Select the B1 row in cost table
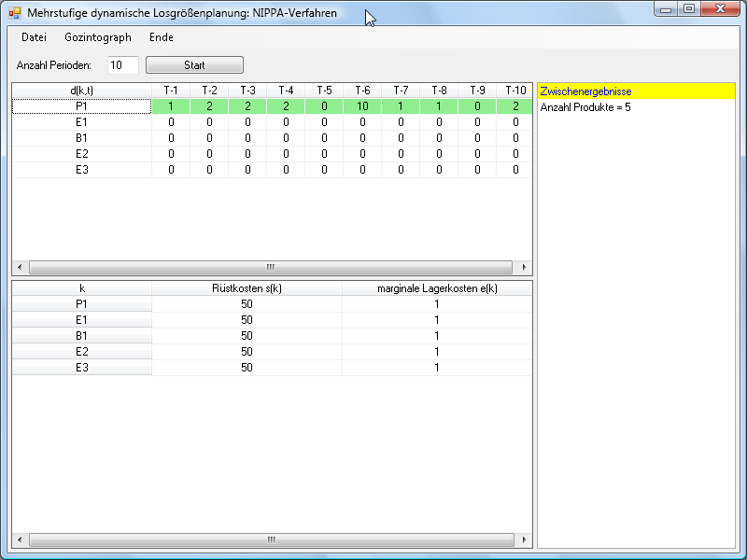 pyautogui.click(x=81, y=336)
